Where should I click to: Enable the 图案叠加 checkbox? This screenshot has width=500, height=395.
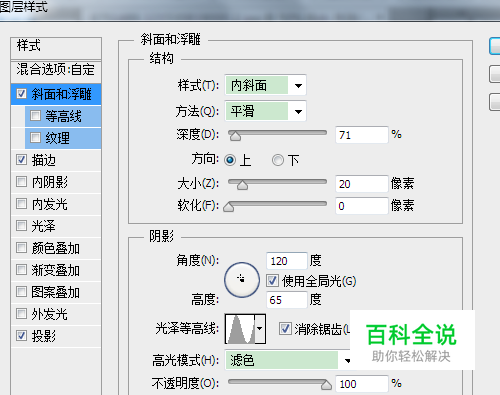pyautogui.click(x=22, y=292)
